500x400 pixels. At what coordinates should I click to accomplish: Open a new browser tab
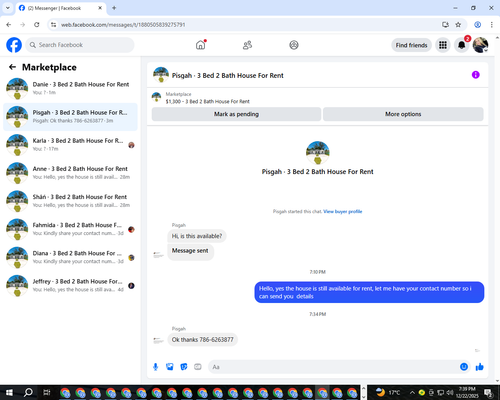click(114, 8)
